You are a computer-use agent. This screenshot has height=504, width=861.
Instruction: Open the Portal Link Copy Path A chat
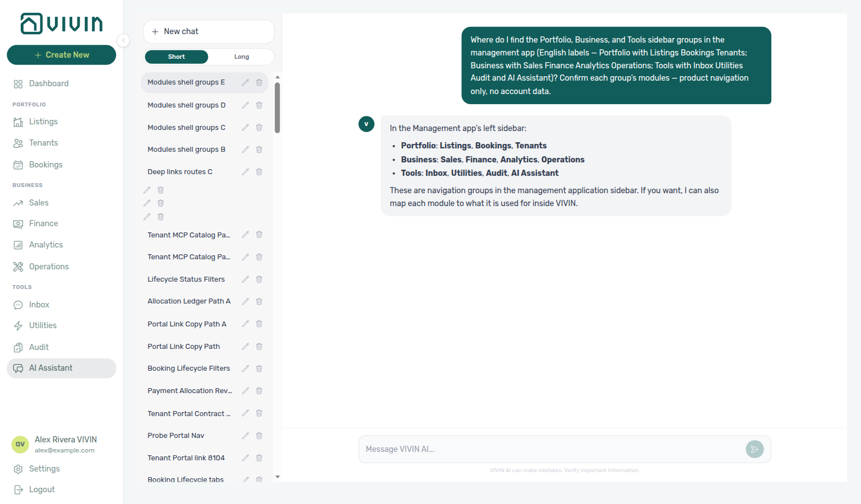(187, 324)
